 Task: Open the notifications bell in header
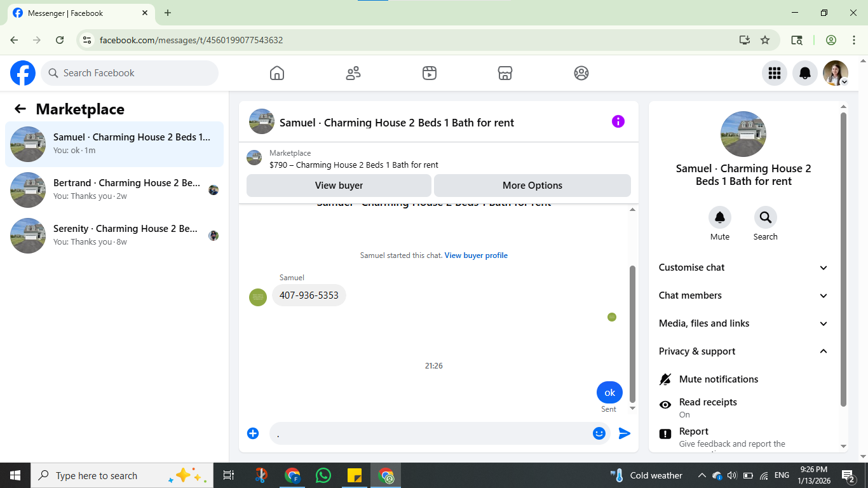click(x=805, y=73)
